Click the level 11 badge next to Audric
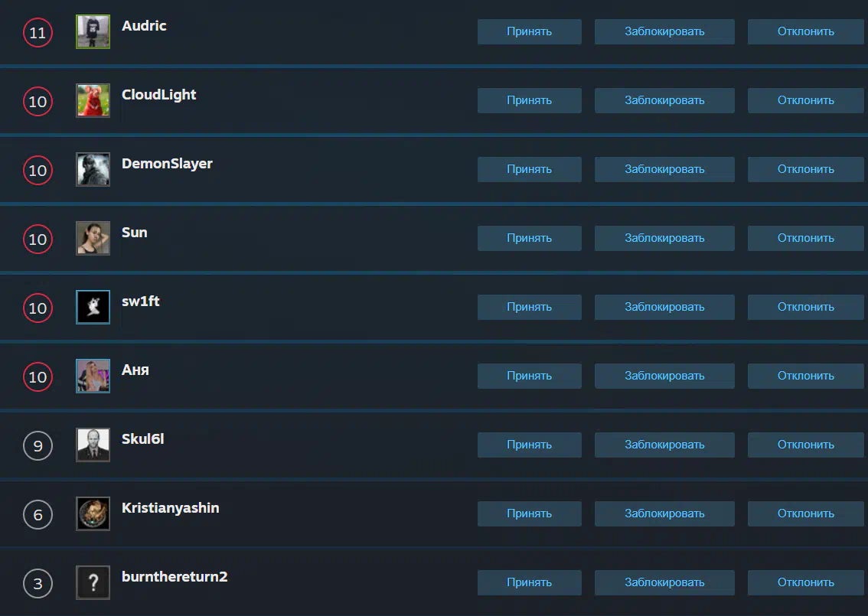Screen dimensions: 868x616 pyautogui.click(x=38, y=33)
